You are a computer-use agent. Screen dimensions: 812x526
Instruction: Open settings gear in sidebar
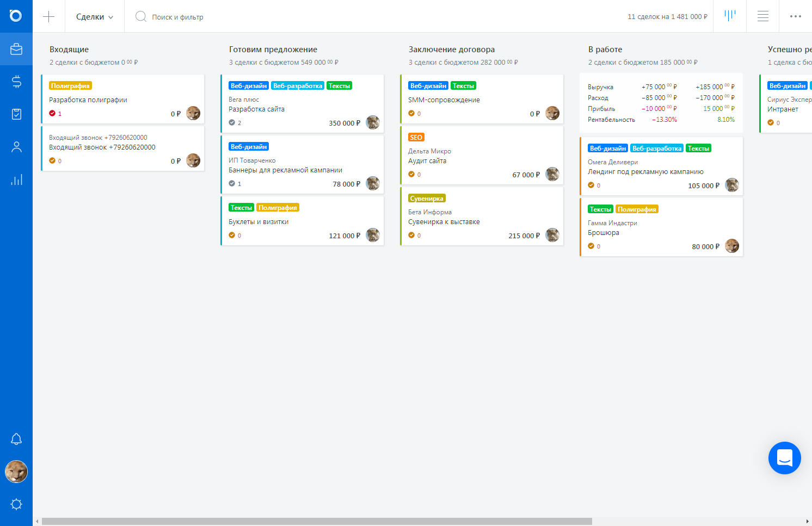point(16,504)
